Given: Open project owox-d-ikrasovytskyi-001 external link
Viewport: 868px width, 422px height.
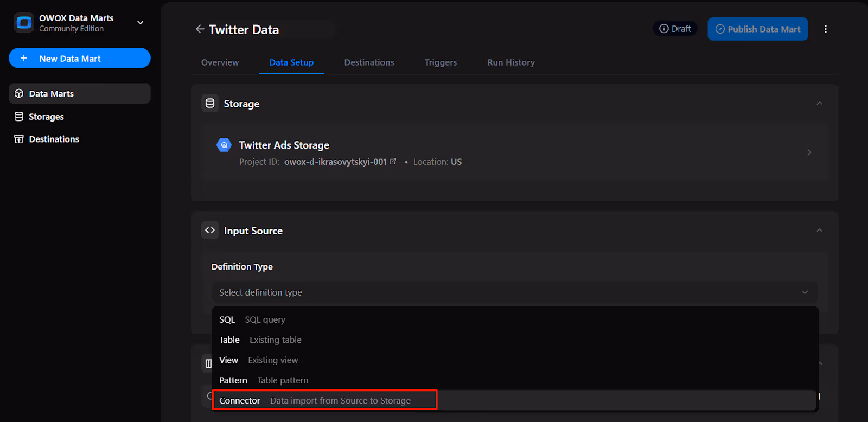Looking at the screenshot, I should click(340, 162).
